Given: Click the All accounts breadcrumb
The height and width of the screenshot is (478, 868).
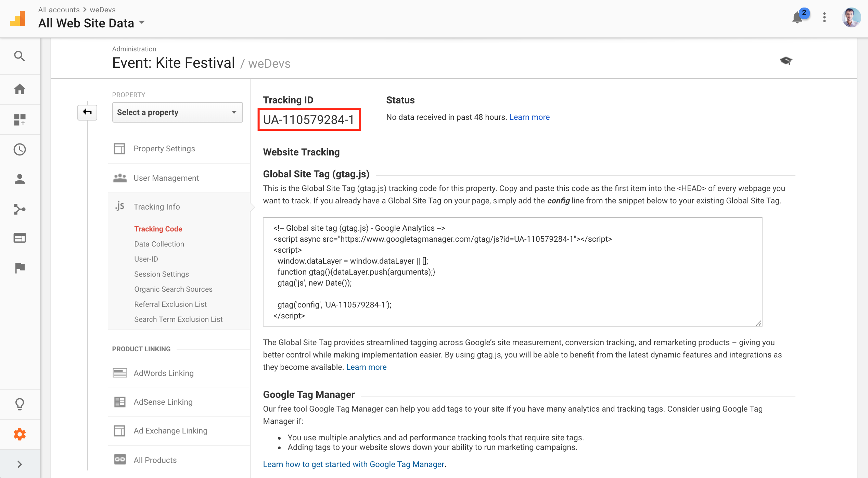Looking at the screenshot, I should click(59, 10).
